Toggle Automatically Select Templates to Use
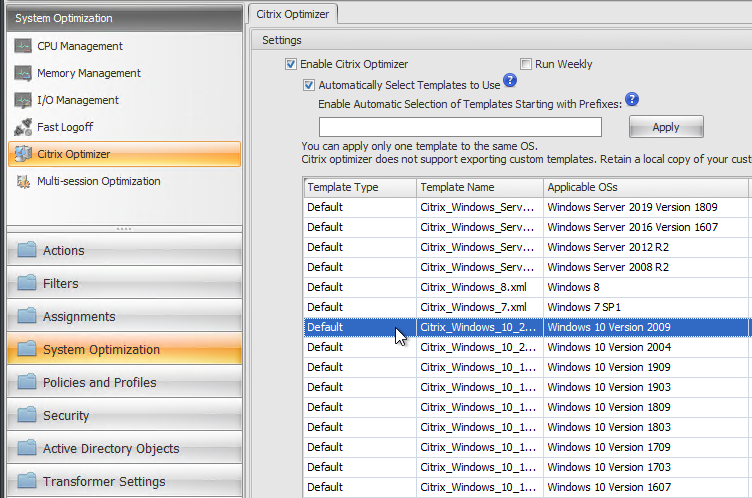752x498 pixels. pyautogui.click(x=309, y=85)
